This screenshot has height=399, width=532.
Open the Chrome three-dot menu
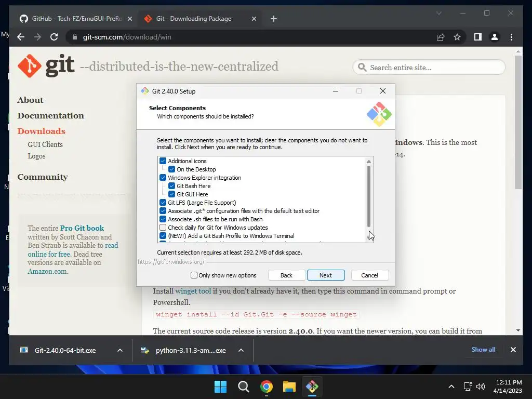tap(511, 37)
